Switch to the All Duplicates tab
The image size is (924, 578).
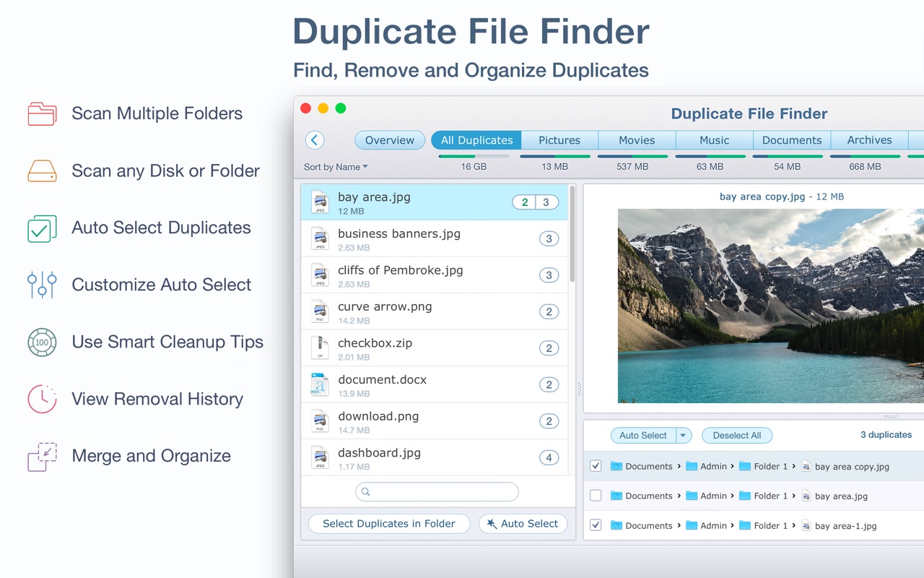tap(476, 140)
